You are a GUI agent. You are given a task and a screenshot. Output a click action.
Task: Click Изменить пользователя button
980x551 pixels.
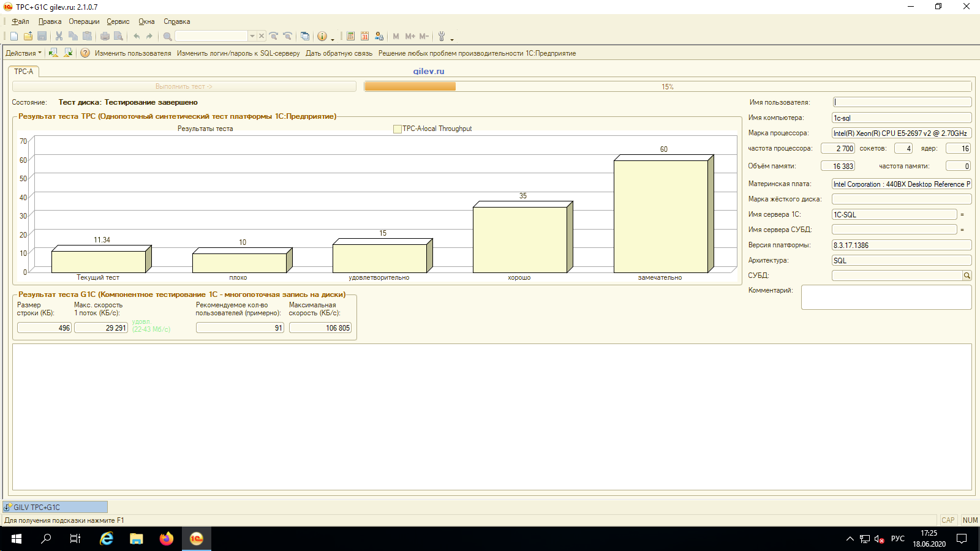coord(133,53)
